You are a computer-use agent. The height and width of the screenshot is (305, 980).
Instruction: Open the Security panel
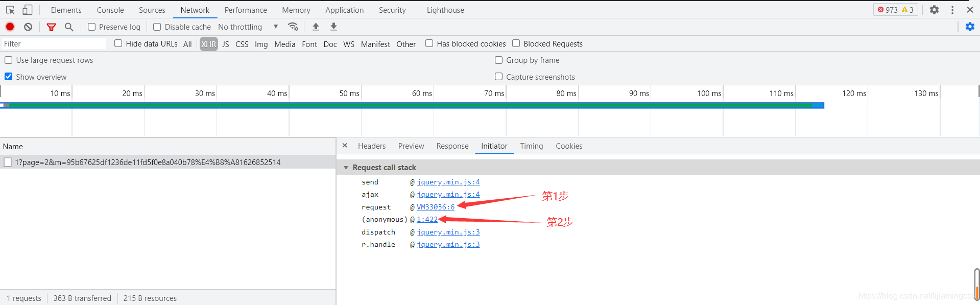coord(392,10)
